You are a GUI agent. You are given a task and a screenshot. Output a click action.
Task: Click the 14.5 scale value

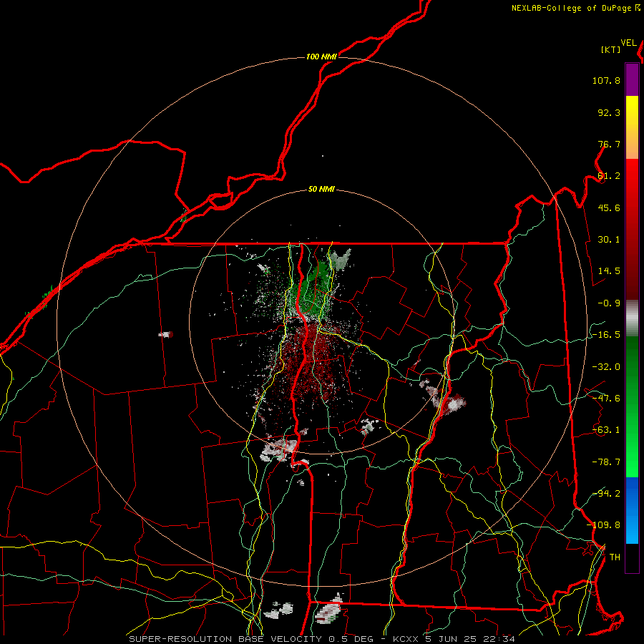pyautogui.click(x=609, y=271)
